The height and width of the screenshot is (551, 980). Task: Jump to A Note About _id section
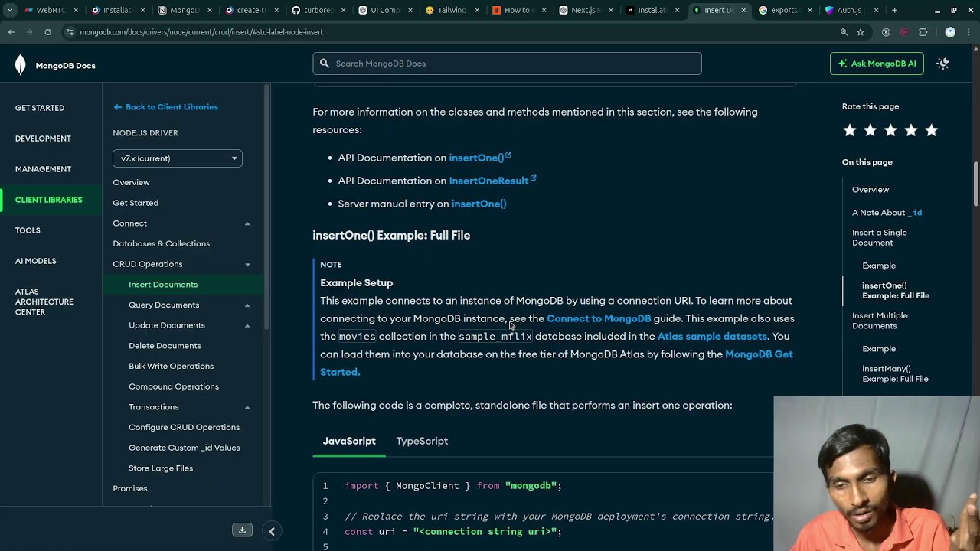[x=887, y=213]
